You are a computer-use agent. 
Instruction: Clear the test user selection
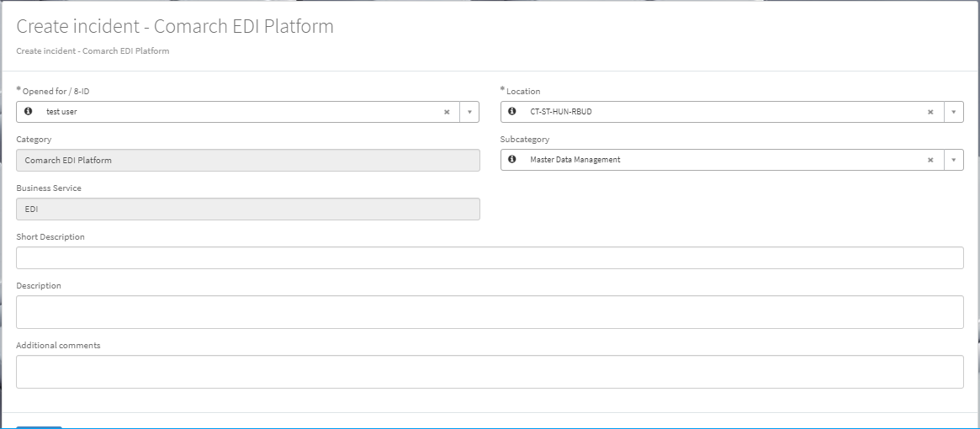447,112
